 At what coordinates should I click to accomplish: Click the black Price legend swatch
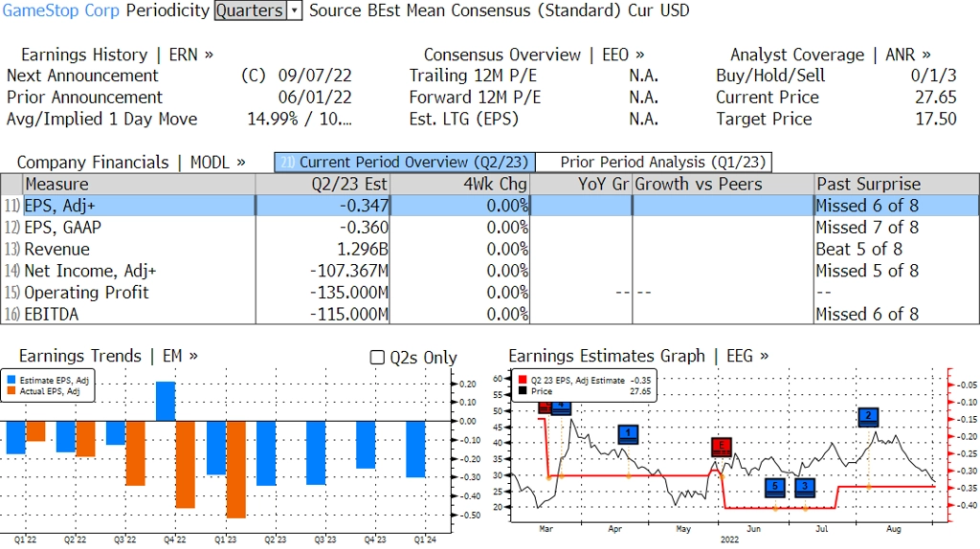[x=523, y=391]
